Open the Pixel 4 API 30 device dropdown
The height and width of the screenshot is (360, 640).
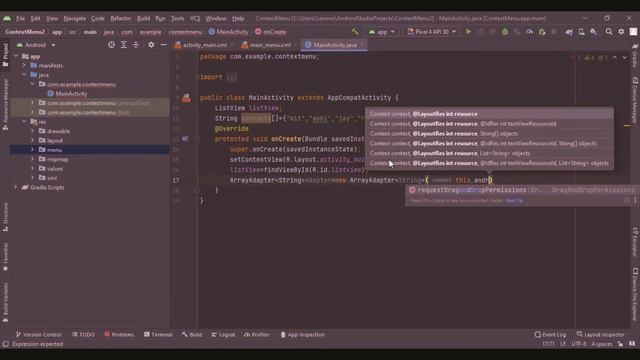tap(431, 32)
